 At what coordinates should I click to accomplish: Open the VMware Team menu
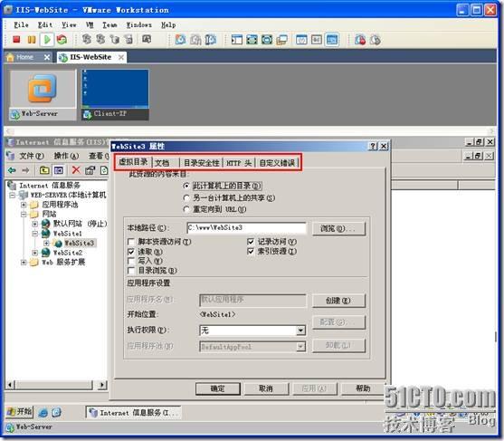[109, 24]
